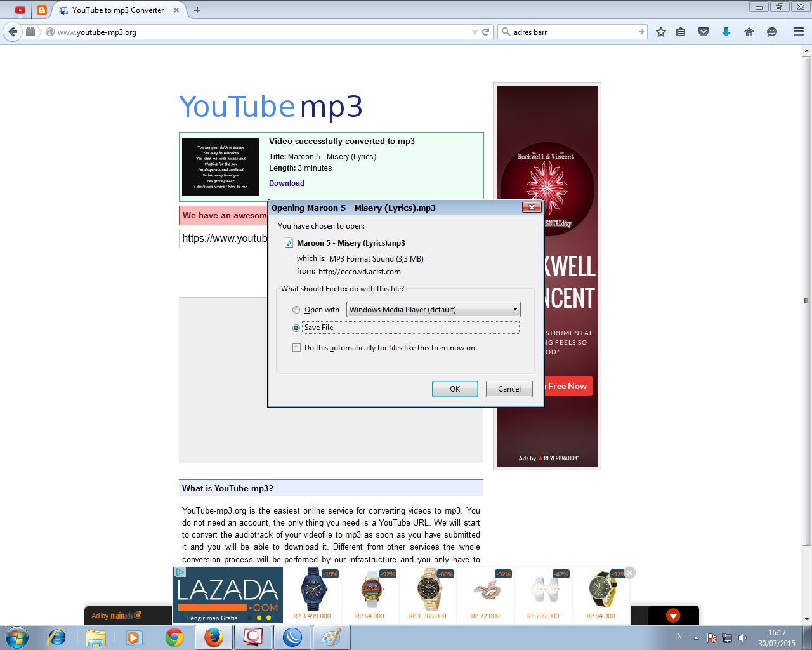The height and width of the screenshot is (650, 812).
Task: Enable Do this automatically checkbox
Action: coord(296,347)
